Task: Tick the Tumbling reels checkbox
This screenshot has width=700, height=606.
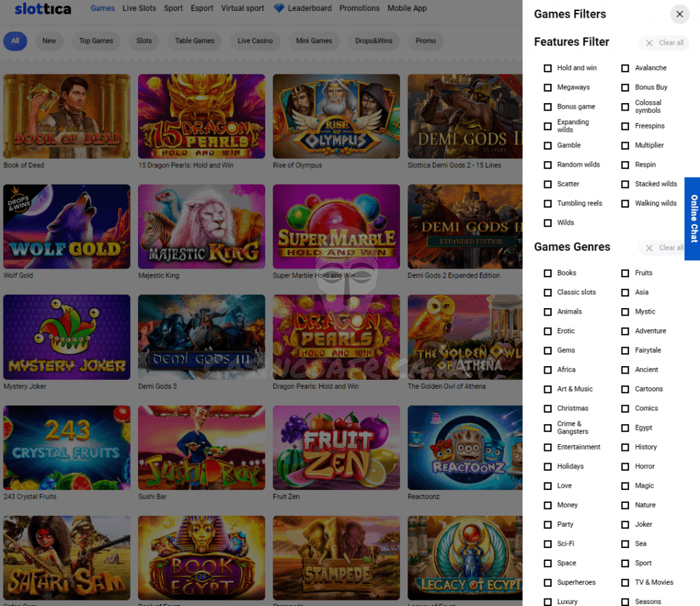Action: [548, 204]
